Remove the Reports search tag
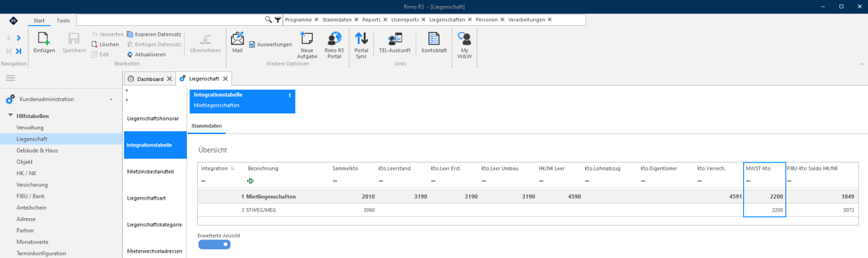The height and width of the screenshot is (258, 868). 386,20
